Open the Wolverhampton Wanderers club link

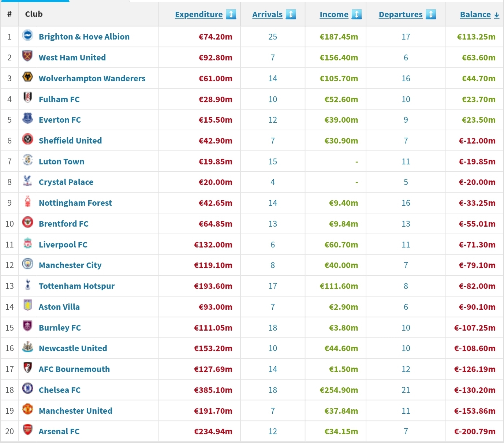92,78
